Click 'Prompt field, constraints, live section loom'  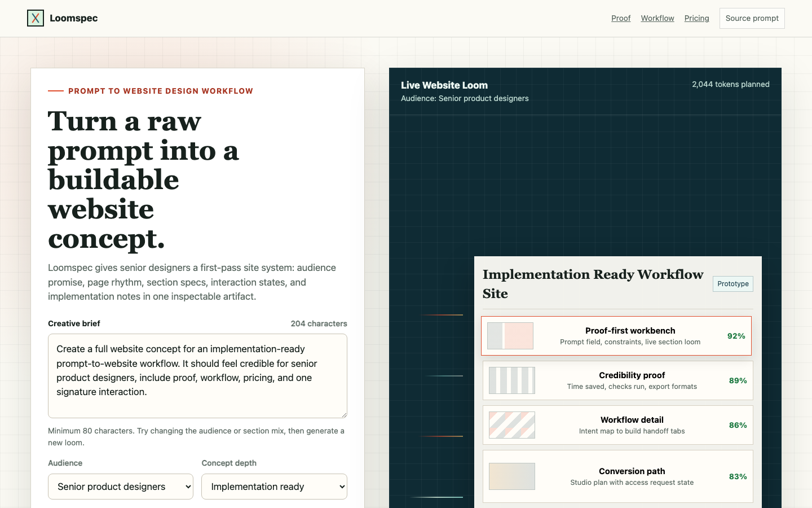click(x=630, y=342)
